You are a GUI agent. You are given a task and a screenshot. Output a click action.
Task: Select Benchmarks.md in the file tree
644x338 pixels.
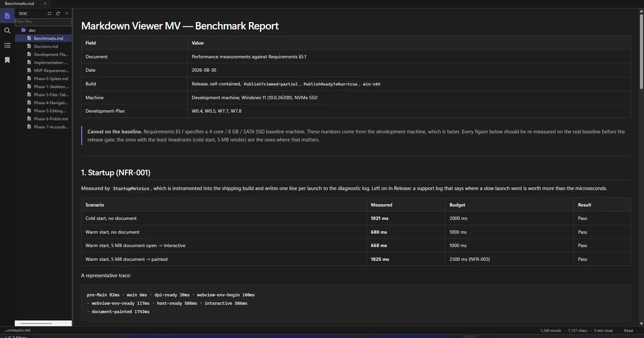pos(43,39)
